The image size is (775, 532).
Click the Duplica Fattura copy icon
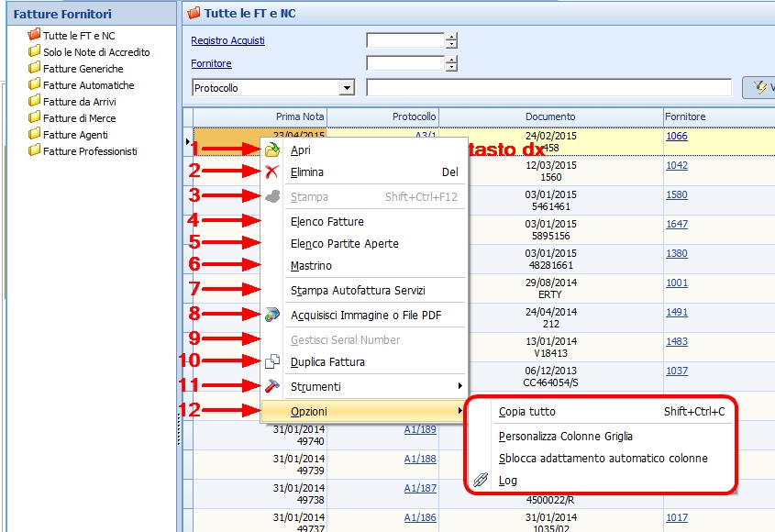point(272,362)
